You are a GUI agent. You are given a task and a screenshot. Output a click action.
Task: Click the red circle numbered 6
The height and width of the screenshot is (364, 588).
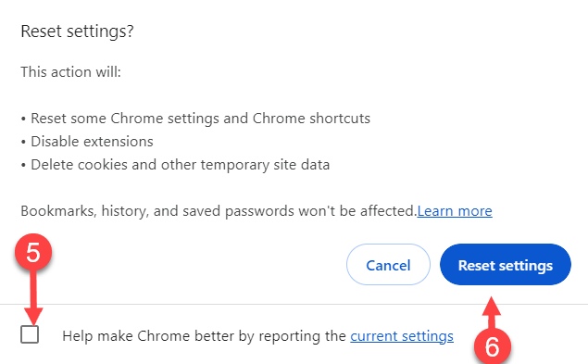(493, 346)
